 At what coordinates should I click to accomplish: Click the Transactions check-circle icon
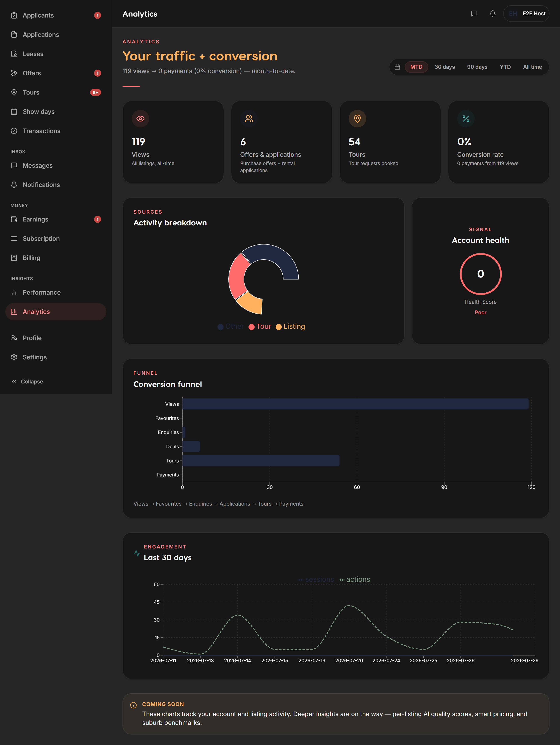pyautogui.click(x=14, y=131)
